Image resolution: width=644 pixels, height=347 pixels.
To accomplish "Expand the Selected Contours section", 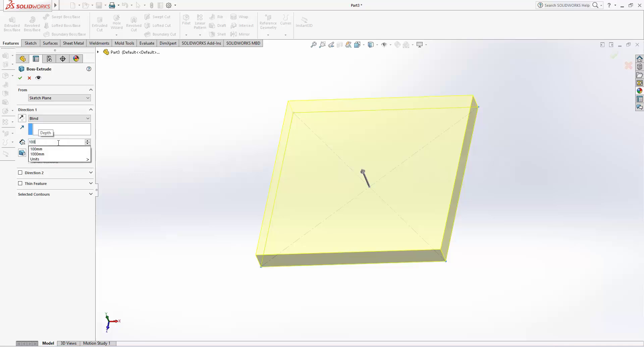I will coord(91,194).
